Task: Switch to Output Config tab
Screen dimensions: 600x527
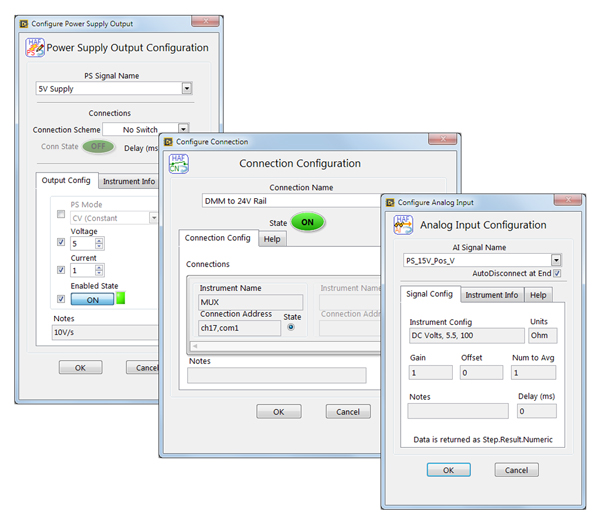Action: (66, 180)
